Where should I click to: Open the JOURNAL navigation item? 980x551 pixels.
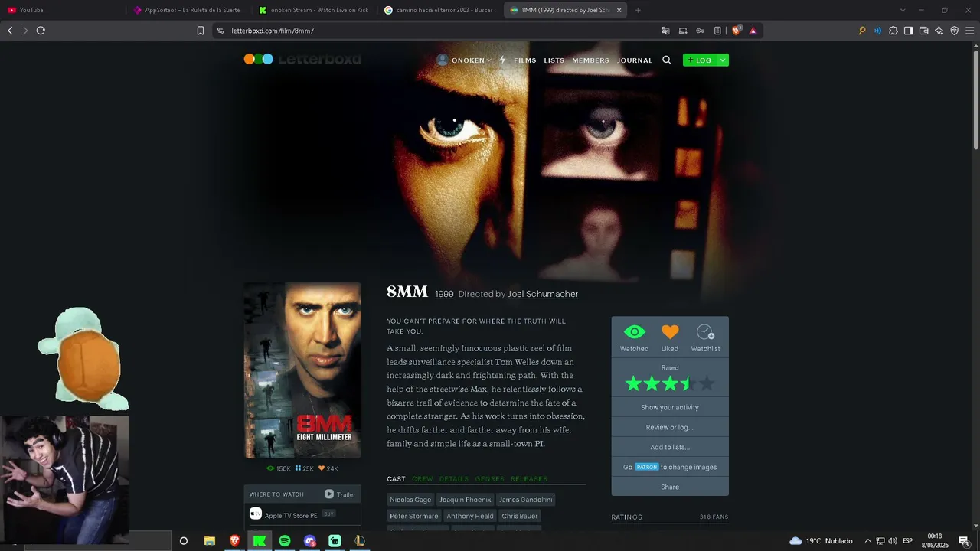click(x=635, y=60)
